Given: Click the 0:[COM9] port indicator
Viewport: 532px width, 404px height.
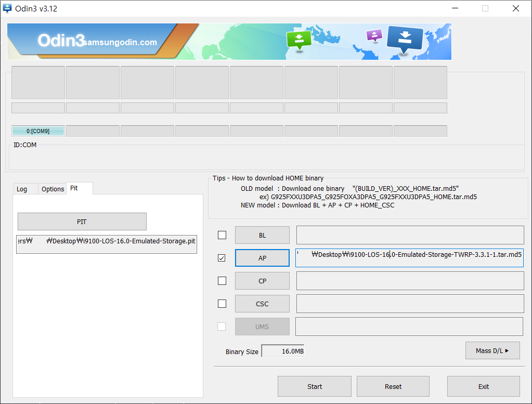Looking at the screenshot, I should click(38, 131).
